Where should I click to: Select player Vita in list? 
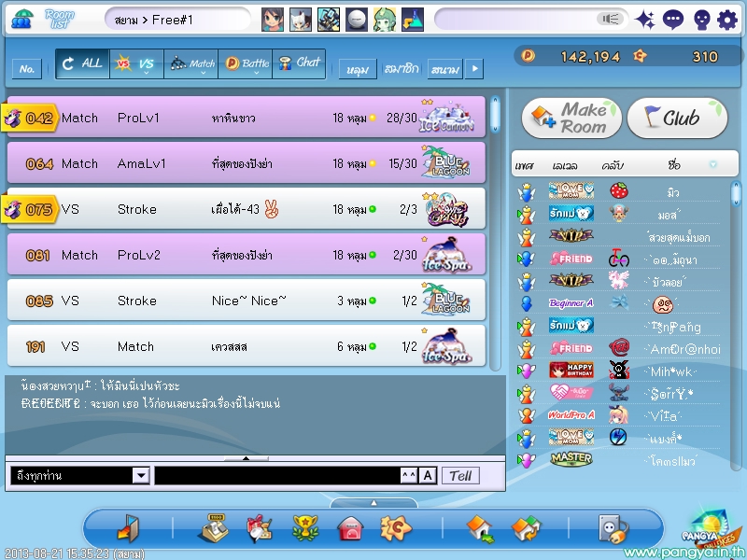[619, 415]
